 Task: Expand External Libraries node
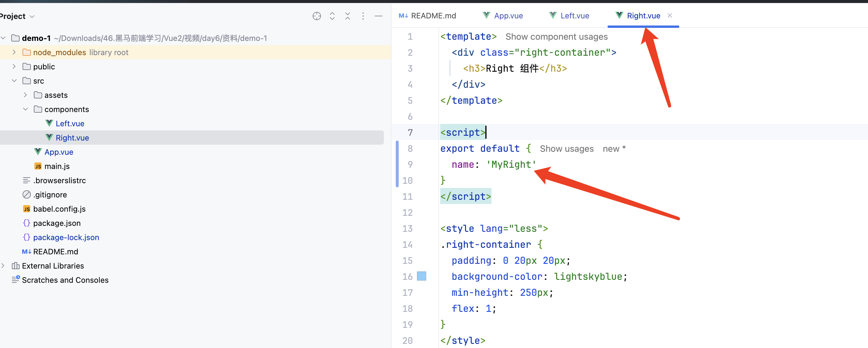[x=3, y=266]
